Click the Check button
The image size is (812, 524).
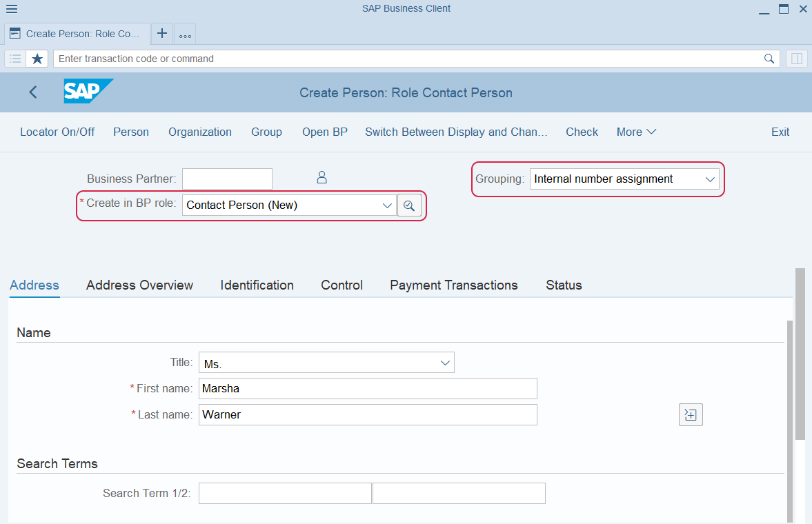pyautogui.click(x=582, y=132)
